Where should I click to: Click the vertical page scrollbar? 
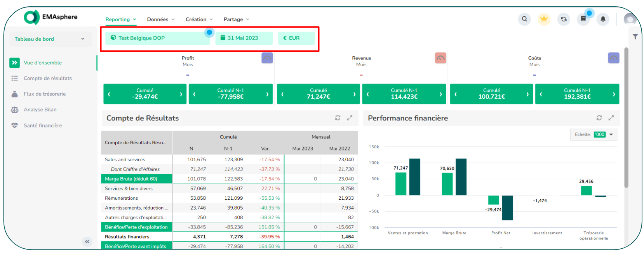tap(626, 117)
